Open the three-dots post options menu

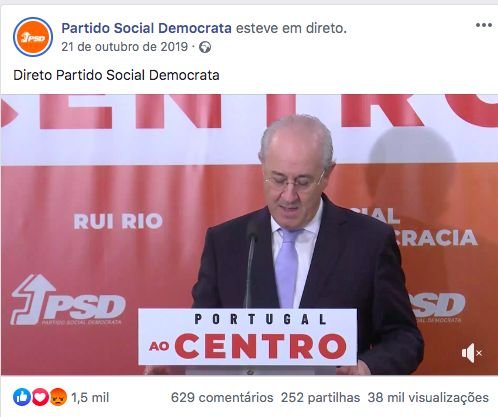tap(484, 25)
